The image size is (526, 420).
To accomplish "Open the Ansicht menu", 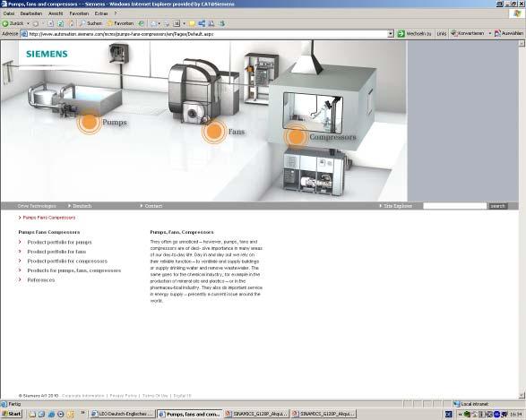I will pyautogui.click(x=56, y=13).
